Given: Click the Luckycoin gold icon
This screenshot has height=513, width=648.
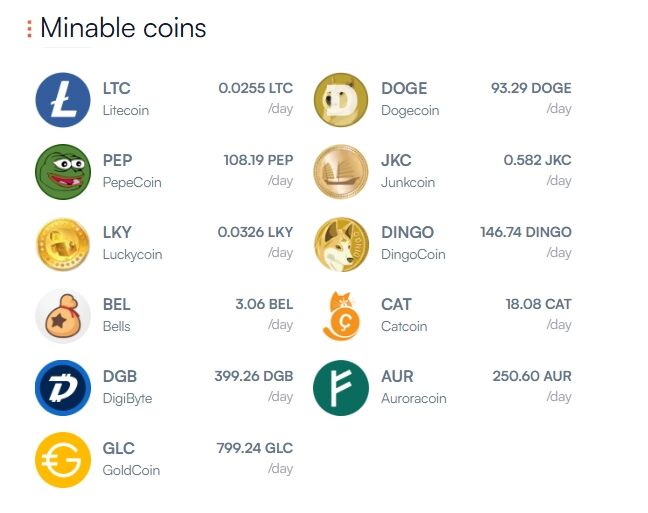Looking at the screenshot, I should [x=63, y=243].
